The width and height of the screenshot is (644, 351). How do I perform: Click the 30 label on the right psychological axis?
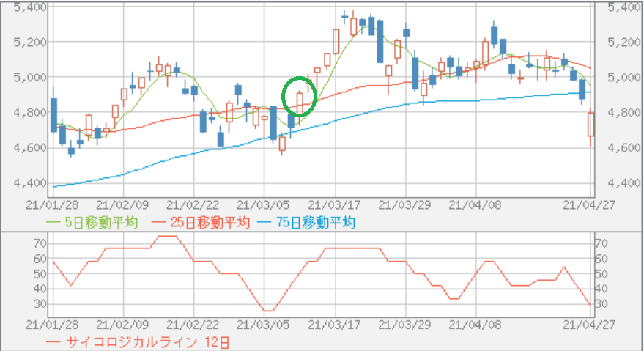click(x=602, y=304)
